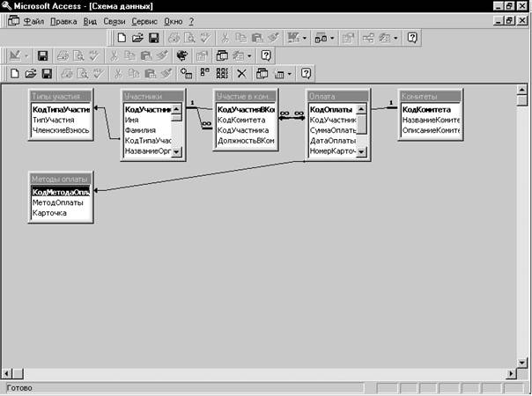
Task: Click Show Direct Relationships icon
Action: tap(204, 73)
